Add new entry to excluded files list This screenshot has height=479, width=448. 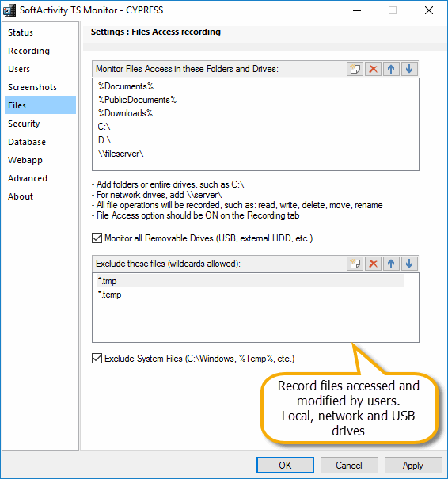tap(355, 264)
